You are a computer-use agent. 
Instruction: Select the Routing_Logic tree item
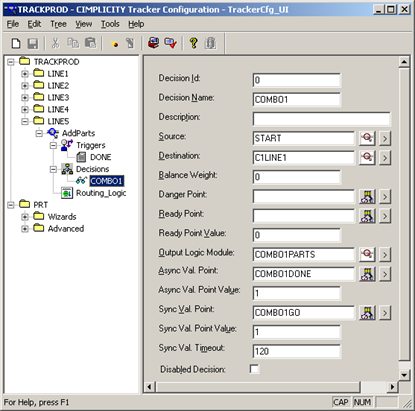point(101,193)
